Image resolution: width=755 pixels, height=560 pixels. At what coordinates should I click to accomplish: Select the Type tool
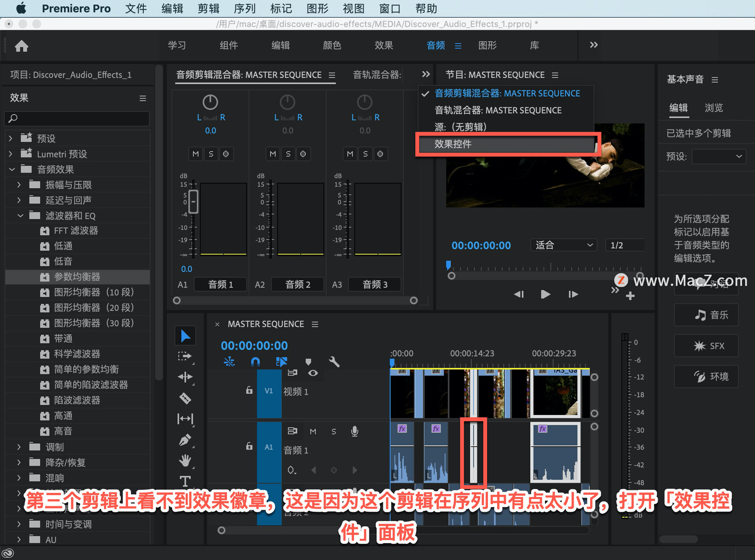185,481
